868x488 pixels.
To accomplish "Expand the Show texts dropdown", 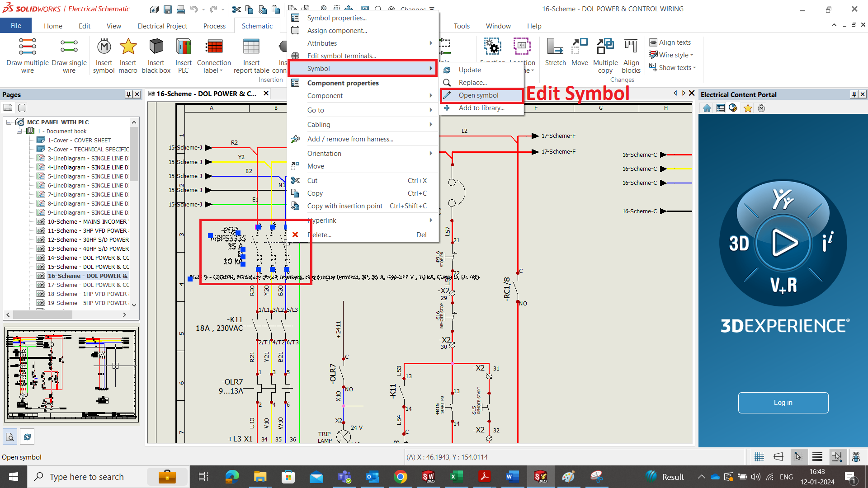I will tap(673, 67).
